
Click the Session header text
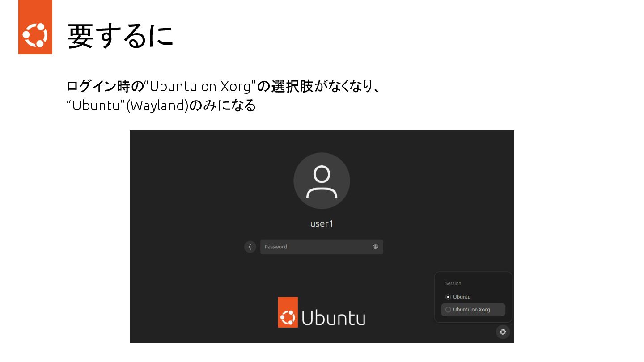click(453, 283)
